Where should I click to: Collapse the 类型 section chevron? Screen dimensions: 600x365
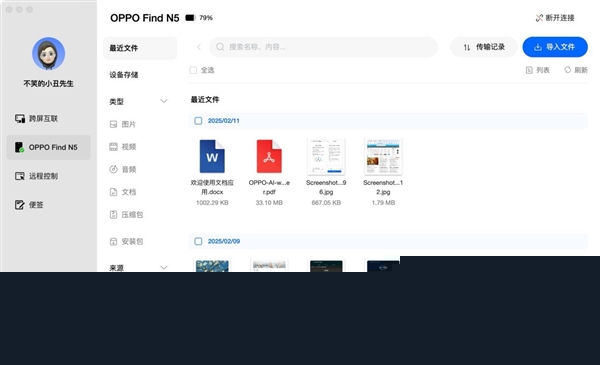point(163,101)
